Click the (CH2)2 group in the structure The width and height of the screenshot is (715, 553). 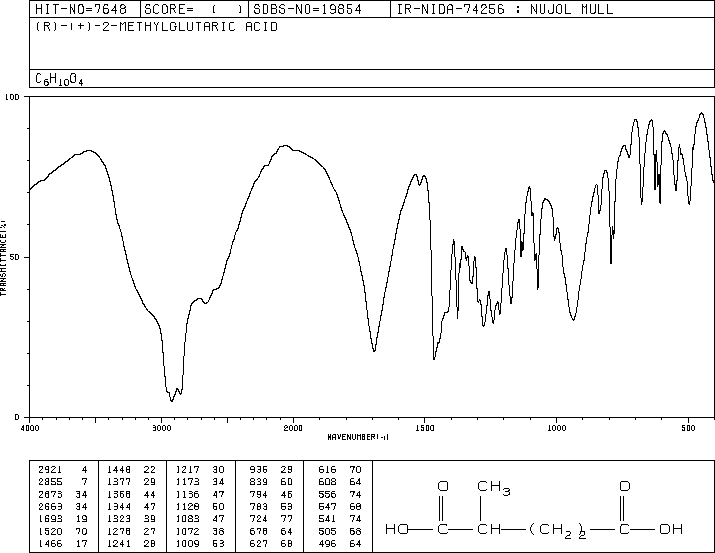[x=558, y=530]
